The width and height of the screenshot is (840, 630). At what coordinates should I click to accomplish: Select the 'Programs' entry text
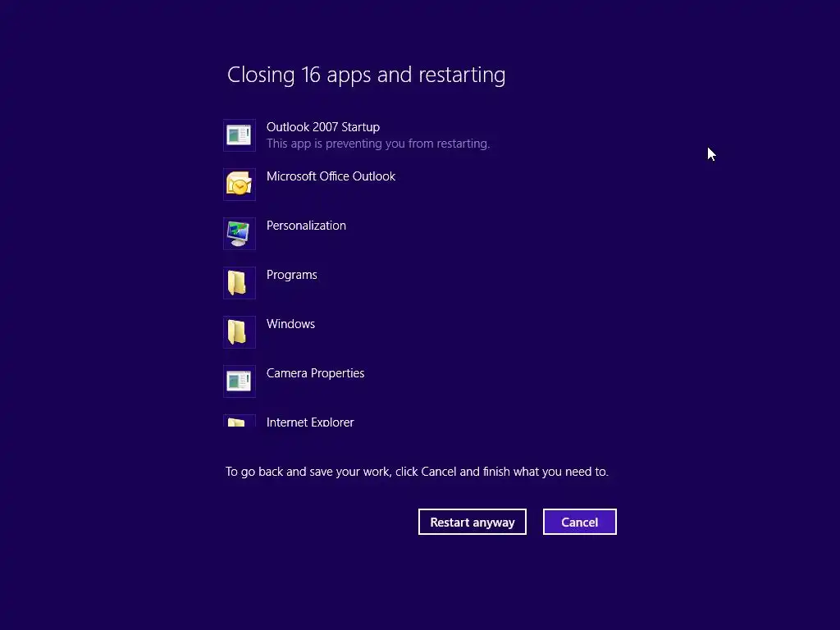(291, 275)
